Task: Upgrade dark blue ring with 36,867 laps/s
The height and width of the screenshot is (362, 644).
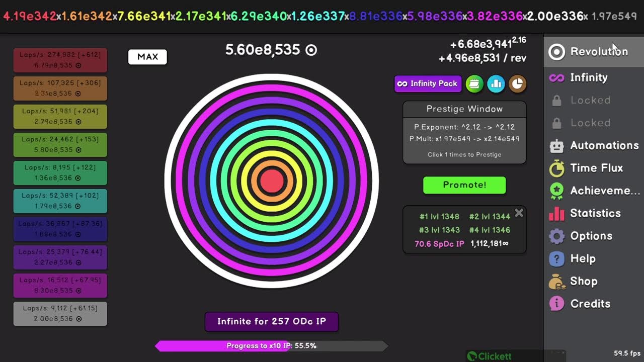Action: click(60, 229)
